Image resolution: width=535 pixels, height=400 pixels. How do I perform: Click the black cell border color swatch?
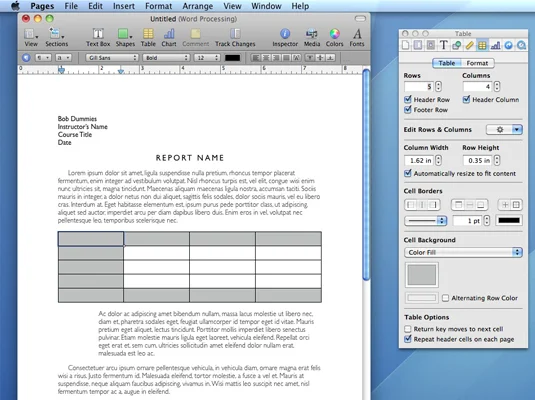coord(509,220)
